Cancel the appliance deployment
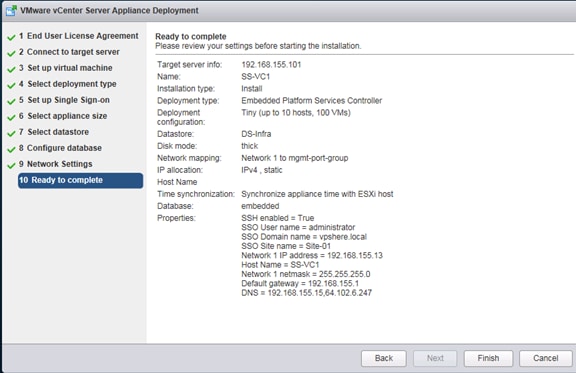This screenshot has width=576, height=373. 546,358
